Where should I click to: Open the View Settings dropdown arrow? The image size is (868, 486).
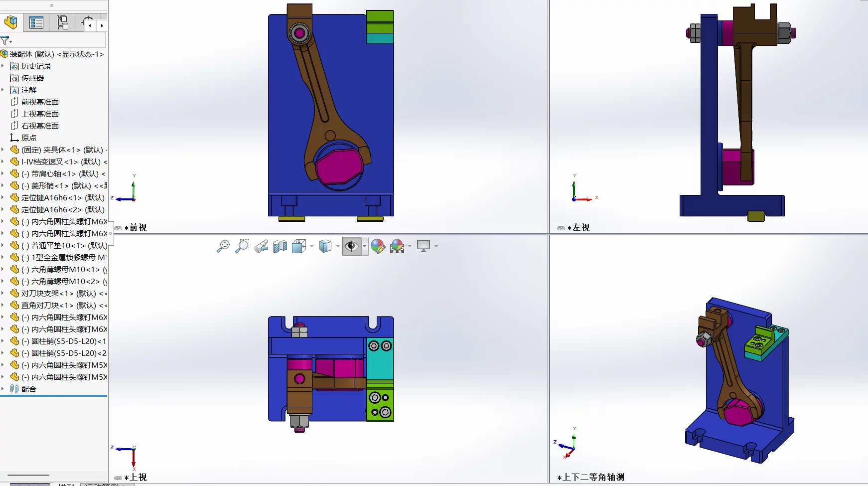(x=436, y=246)
